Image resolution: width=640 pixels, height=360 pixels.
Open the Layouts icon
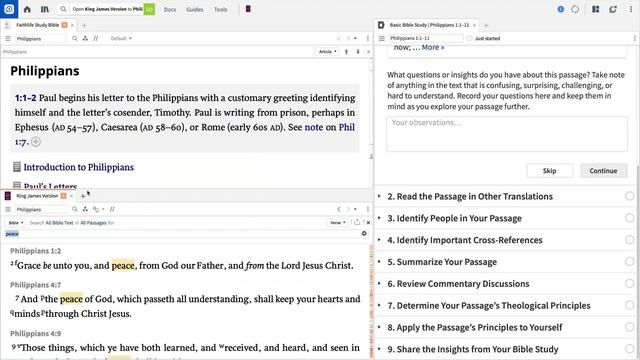pyautogui.click(x=596, y=9)
